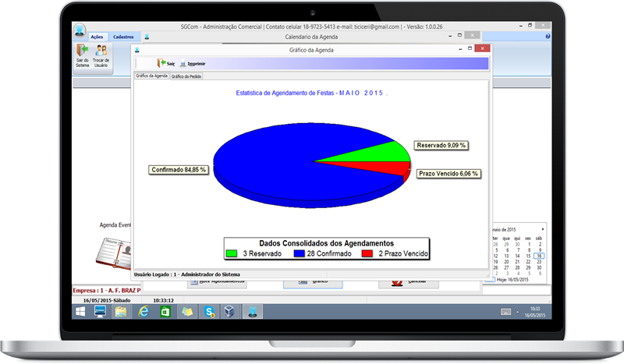Select the Gráfico da Agenda tab

pos(151,76)
